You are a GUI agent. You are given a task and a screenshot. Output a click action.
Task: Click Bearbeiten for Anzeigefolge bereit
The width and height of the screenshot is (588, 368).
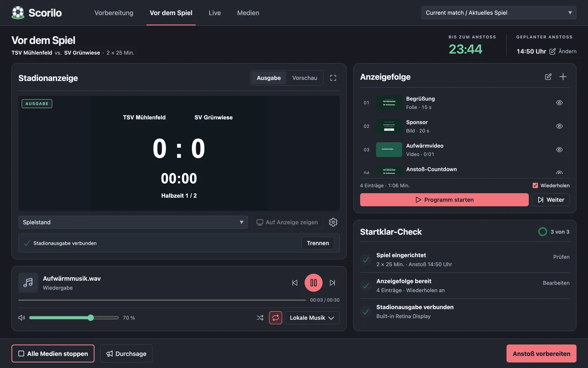coord(556,283)
